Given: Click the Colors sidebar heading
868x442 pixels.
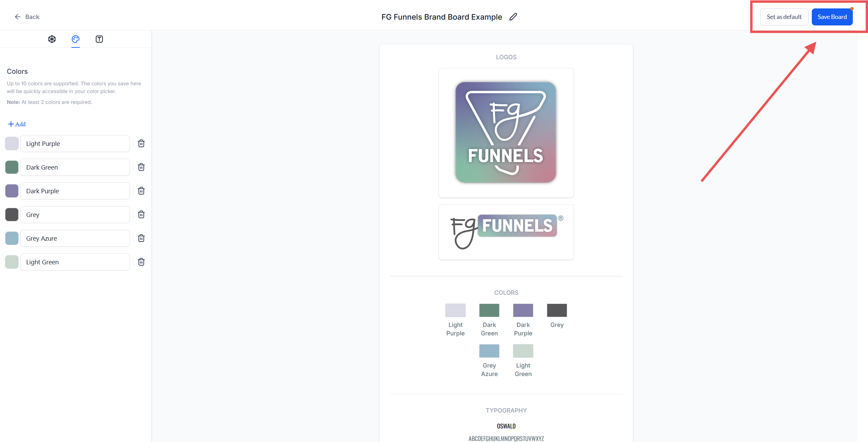Looking at the screenshot, I should pyautogui.click(x=17, y=71).
